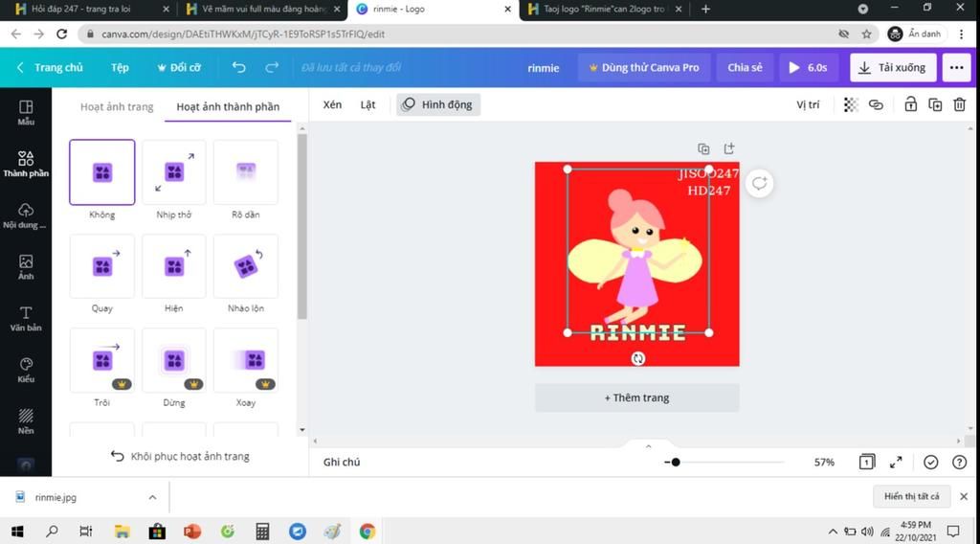Select the Hiện rise animation
Image resolution: width=980 pixels, height=544 pixels.
pos(174,266)
